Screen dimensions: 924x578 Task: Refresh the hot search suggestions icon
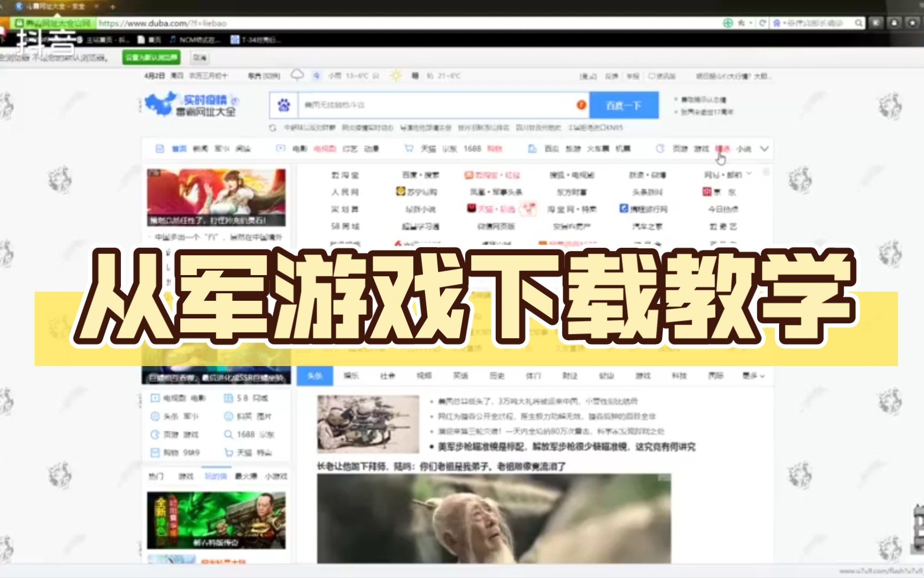click(x=273, y=128)
